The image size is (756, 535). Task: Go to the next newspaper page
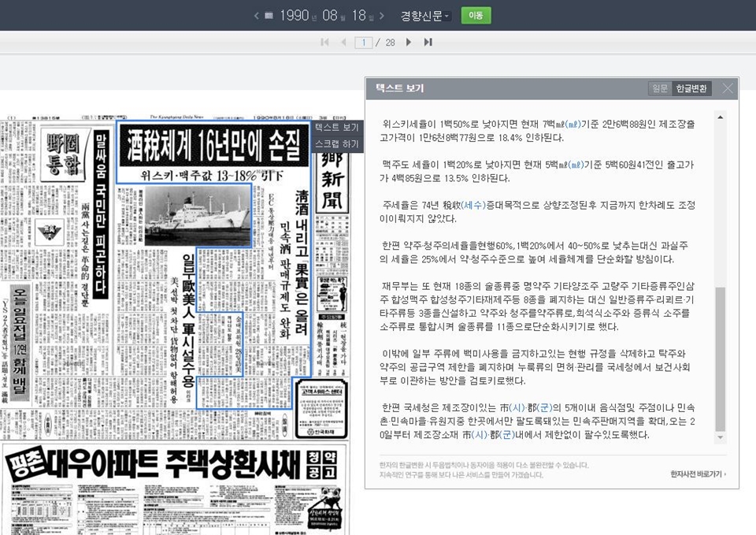click(408, 43)
